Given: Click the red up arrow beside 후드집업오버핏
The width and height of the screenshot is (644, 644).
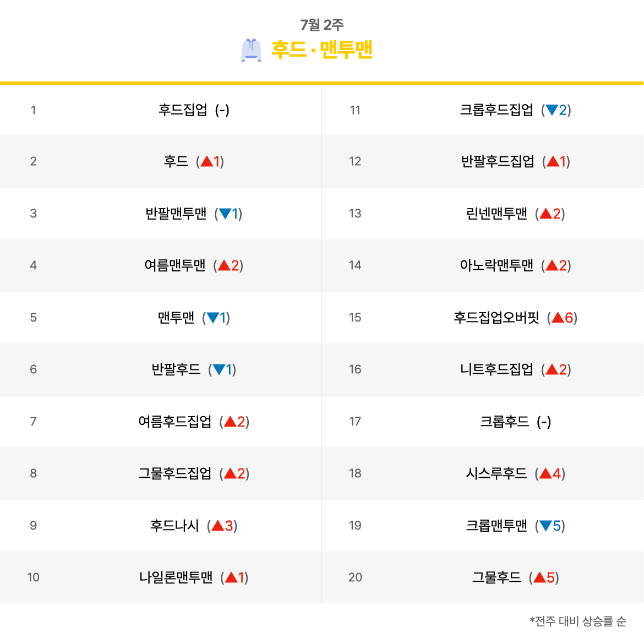Looking at the screenshot, I should coord(558,318).
